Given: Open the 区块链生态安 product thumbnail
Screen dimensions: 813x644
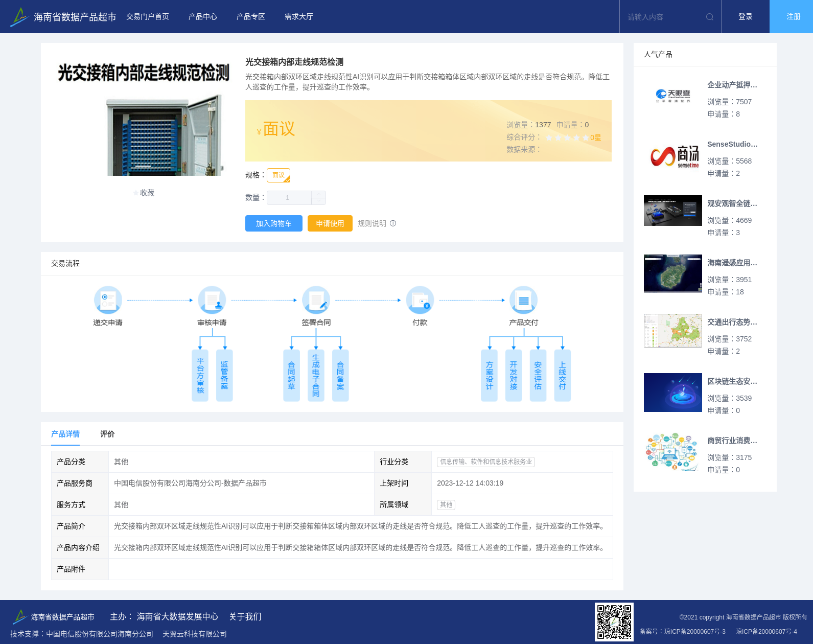Looking at the screenshot, I should 673,393.
